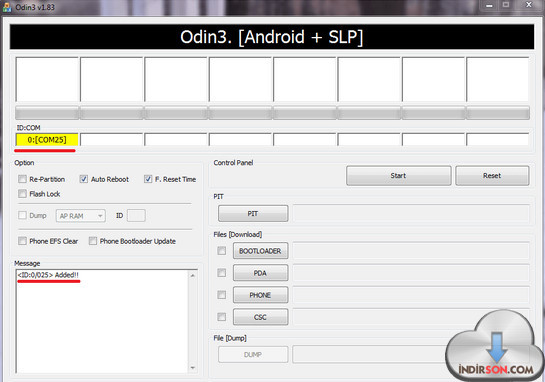This screenshot has height=382, width=545.
Task: Open the PIT file chooser
Action: [253, 213]
